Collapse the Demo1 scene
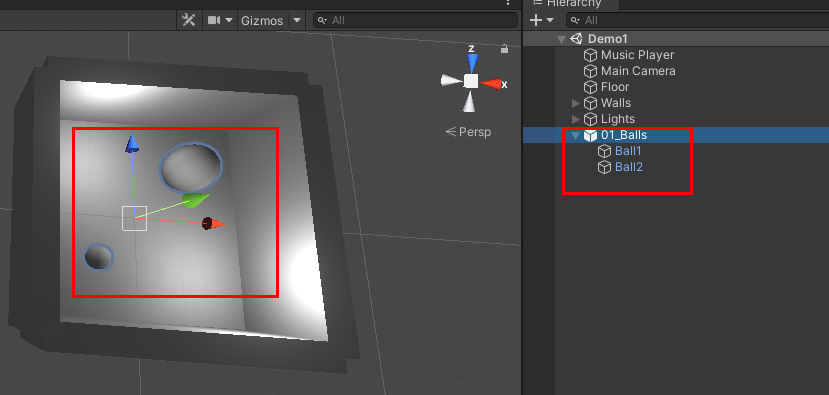The height and width of the screenshot is (395, 829). pos(561,39)
